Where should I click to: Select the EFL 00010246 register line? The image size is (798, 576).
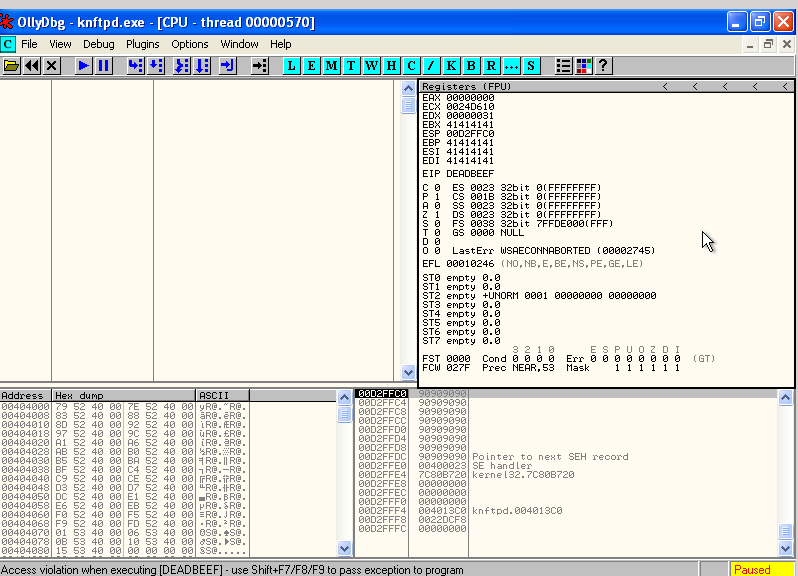[x=532, y=264]
